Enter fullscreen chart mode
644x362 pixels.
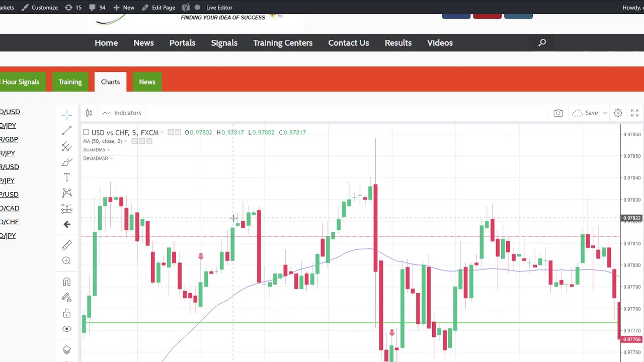pyautogui.click(x=635, y=113)
